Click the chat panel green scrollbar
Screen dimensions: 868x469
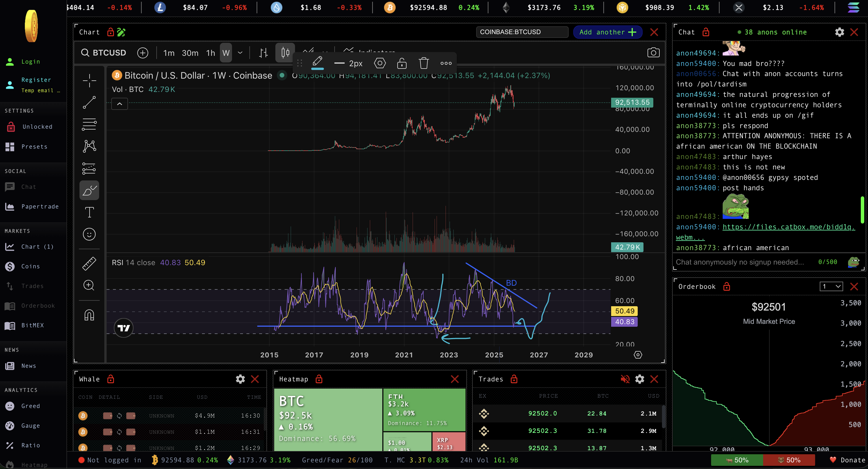862,210
